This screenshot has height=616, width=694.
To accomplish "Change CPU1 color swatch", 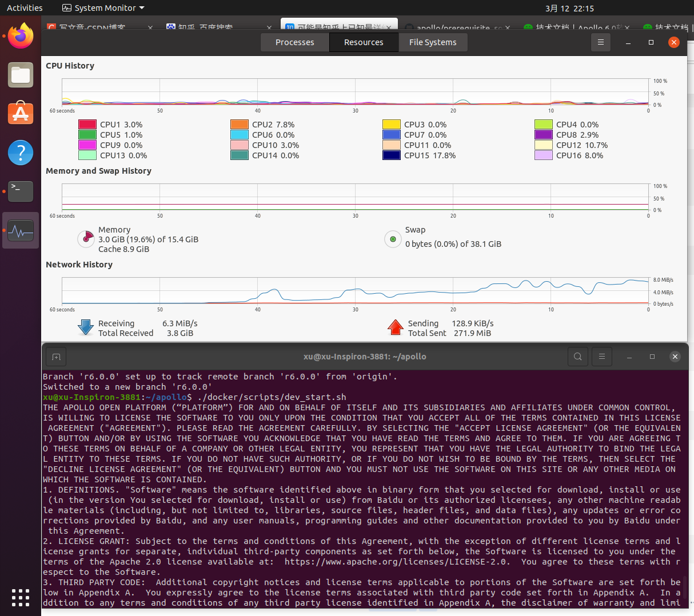I will [87, 125].
